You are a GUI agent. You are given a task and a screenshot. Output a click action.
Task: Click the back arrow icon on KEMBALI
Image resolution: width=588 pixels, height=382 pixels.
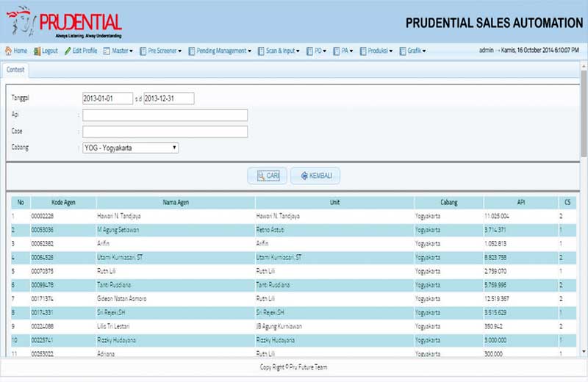[x=304, y=176]
